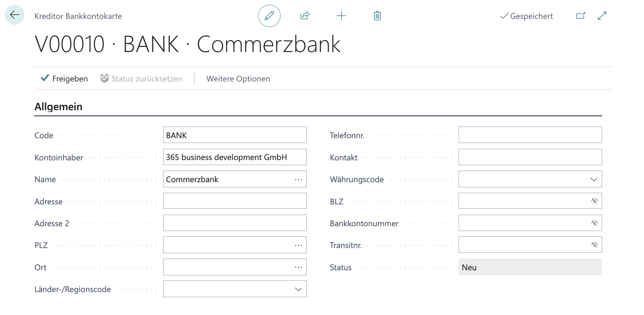Click the expand to full screen icon
Screen dimensions: 644x315
[602, 16]
